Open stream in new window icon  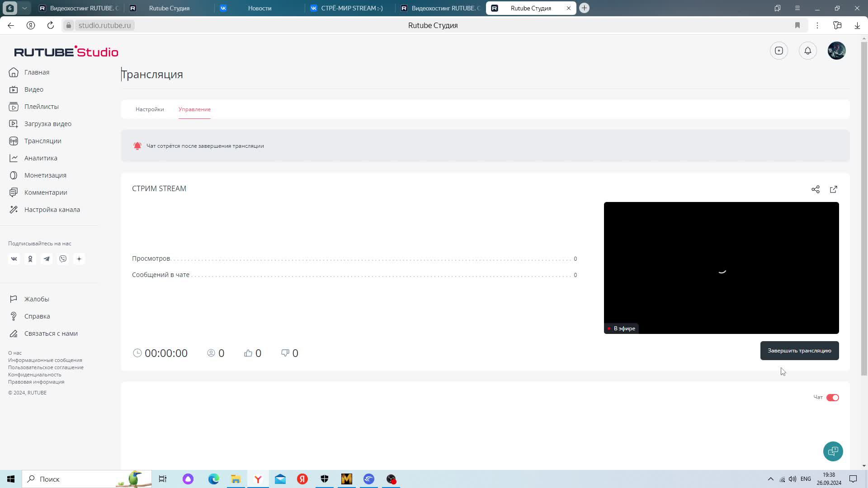pos(834,189)
